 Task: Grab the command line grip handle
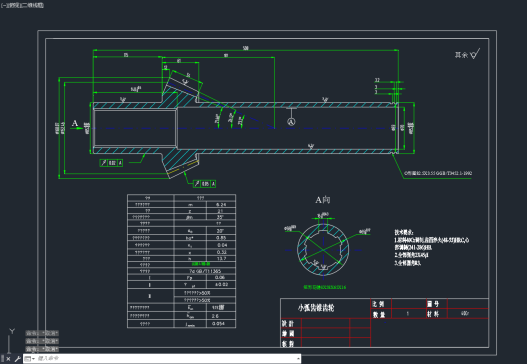[x=3, y=359]
